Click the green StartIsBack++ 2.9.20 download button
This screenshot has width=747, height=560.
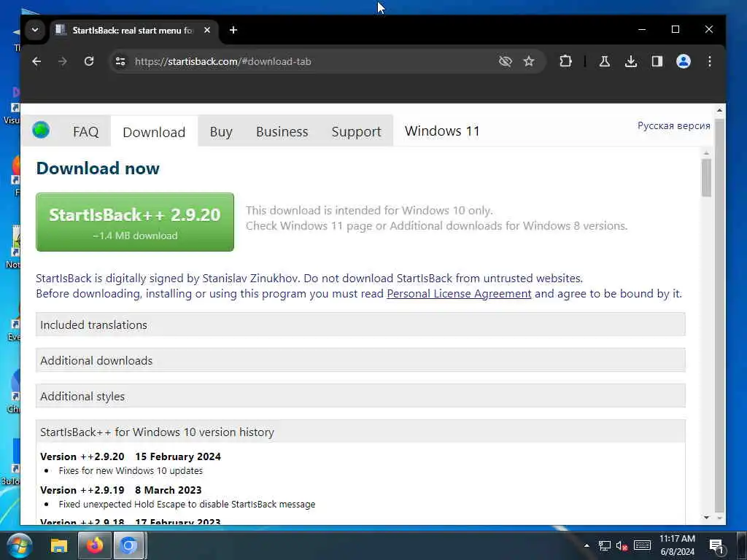(135, 222)
